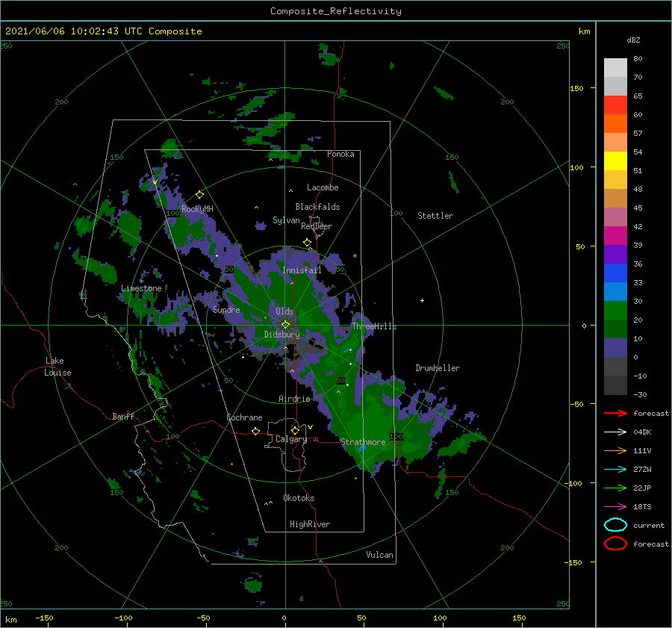The image size is (672, 628).
Task: Click the Drumheller label
Action: [438, 368]
